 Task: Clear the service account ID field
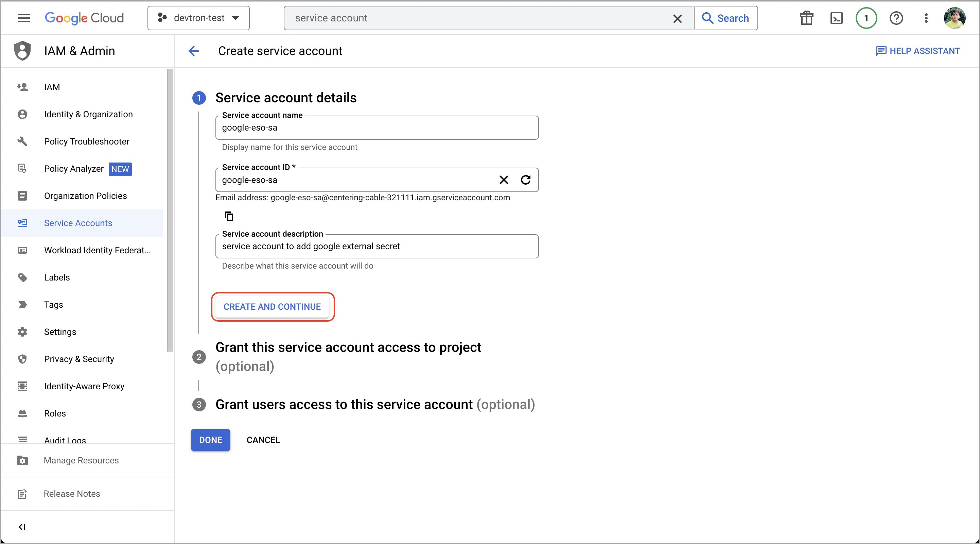pyautogui.click(x=504, y=180)
